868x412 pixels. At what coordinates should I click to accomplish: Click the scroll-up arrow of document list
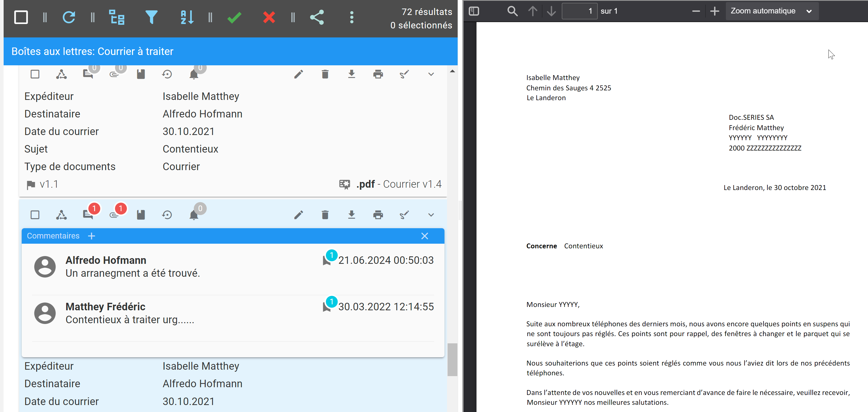click(x=452, y=71)
